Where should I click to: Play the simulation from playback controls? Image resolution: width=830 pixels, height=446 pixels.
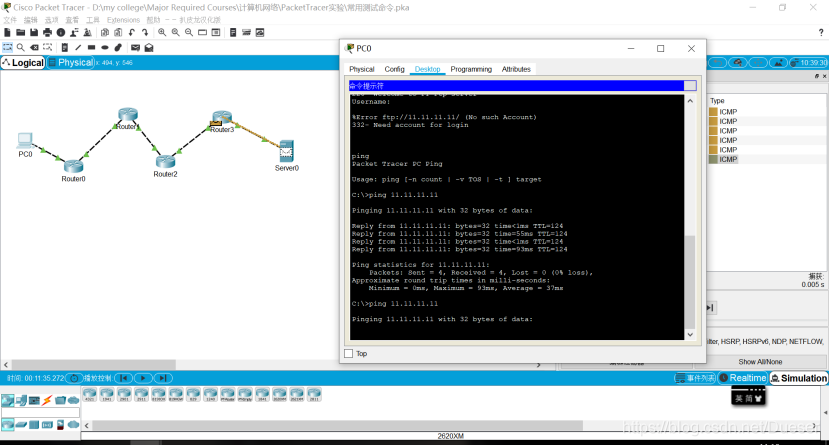tap(143, 378)
